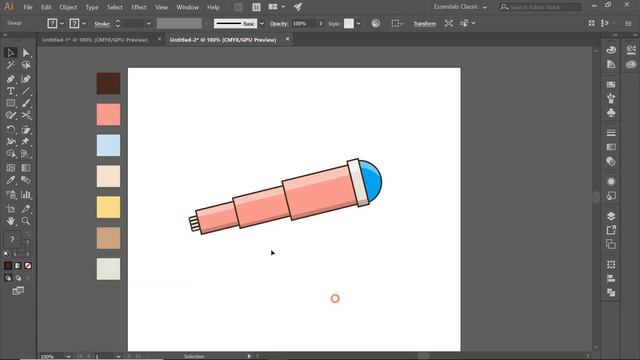
Task: Choose the Magic Wand tool
Action: pyautogui.click(x=11, y=65)
